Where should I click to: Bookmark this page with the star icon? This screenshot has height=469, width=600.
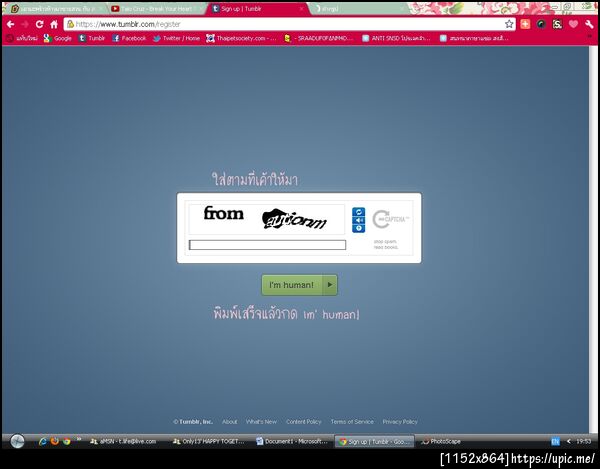[x=509, y=24]
